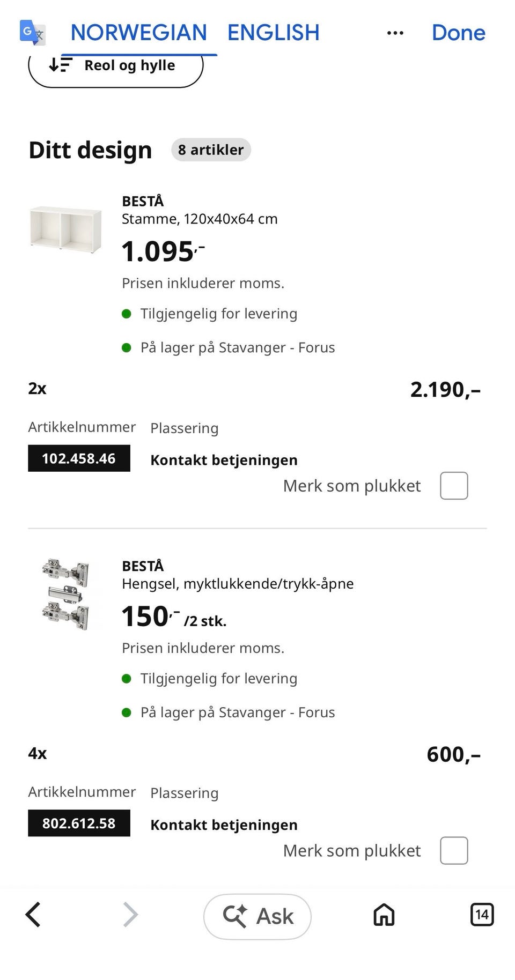Tap the Google Translate icon
This screenshot has height=980, width=515.
point(32,32)
